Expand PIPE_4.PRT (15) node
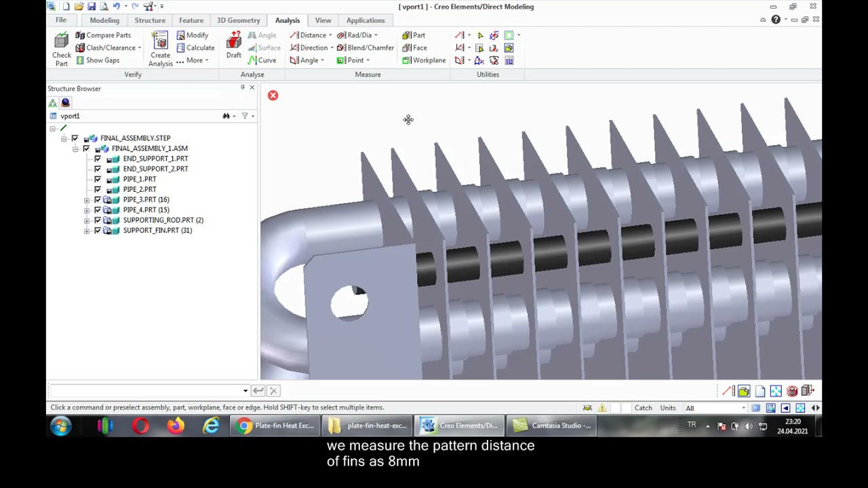This screenshot has height=488, width=868. pos(87,210)
